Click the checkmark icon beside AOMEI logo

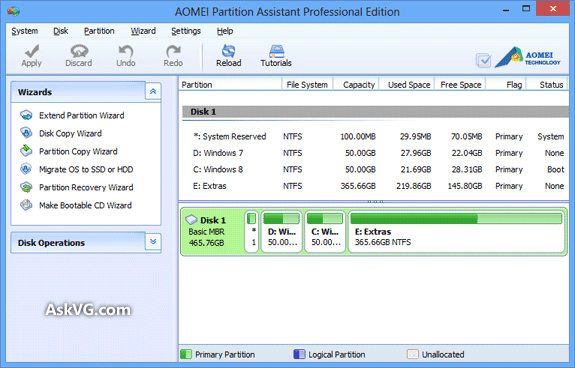pos(483,60)
